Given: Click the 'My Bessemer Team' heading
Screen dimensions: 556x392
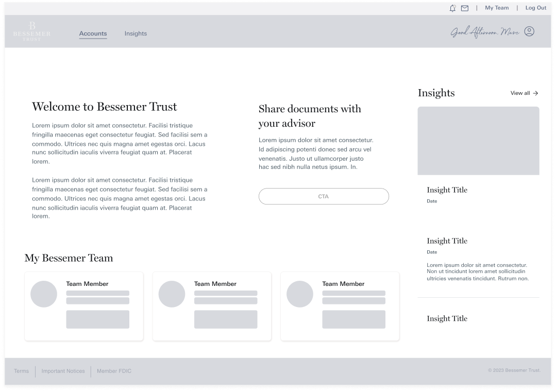Looking at the screenshot, I should coord(69,258).
